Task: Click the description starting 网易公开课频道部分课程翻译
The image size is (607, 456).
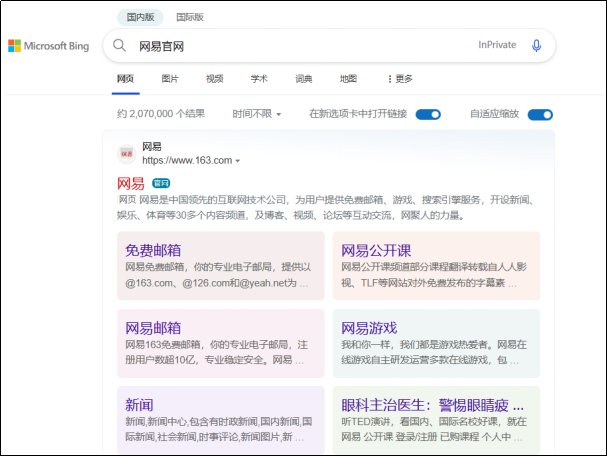Action: pyautogui.click(x=434, y=275)
